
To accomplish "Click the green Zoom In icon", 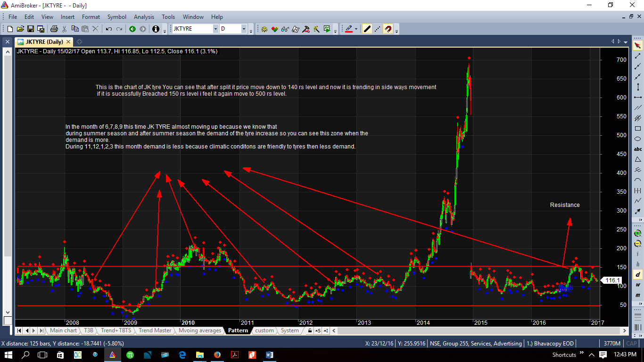I will (x=637, y=233).
